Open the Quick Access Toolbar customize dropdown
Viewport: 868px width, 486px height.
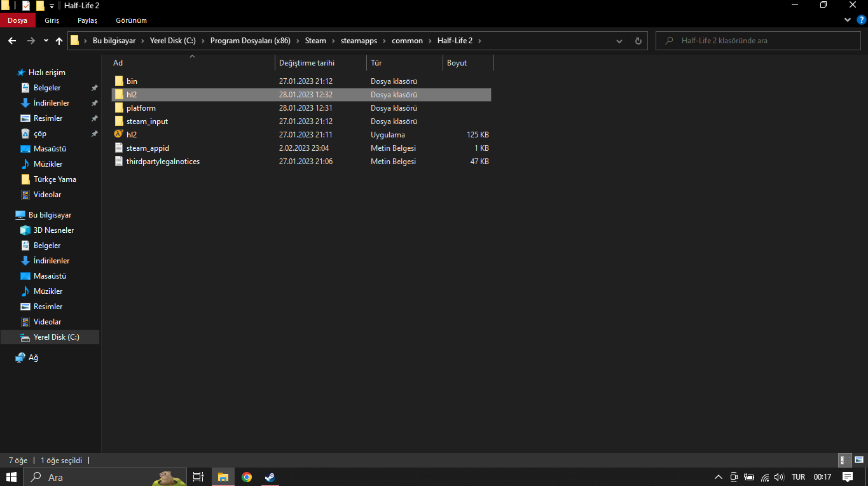(x=52, y=5)
